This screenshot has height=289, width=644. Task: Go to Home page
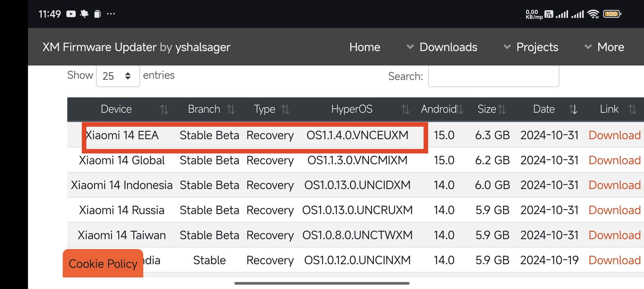[x=365, y=47]
